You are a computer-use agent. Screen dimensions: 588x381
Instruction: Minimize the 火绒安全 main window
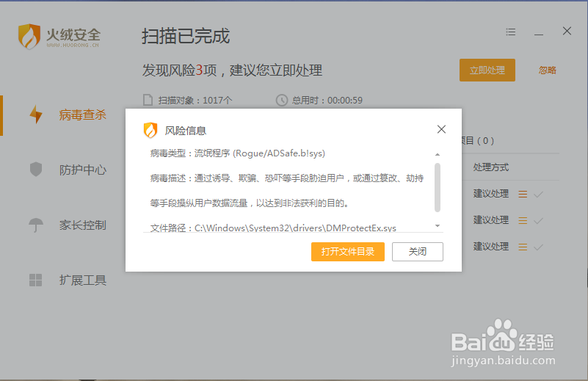(539, 35)
